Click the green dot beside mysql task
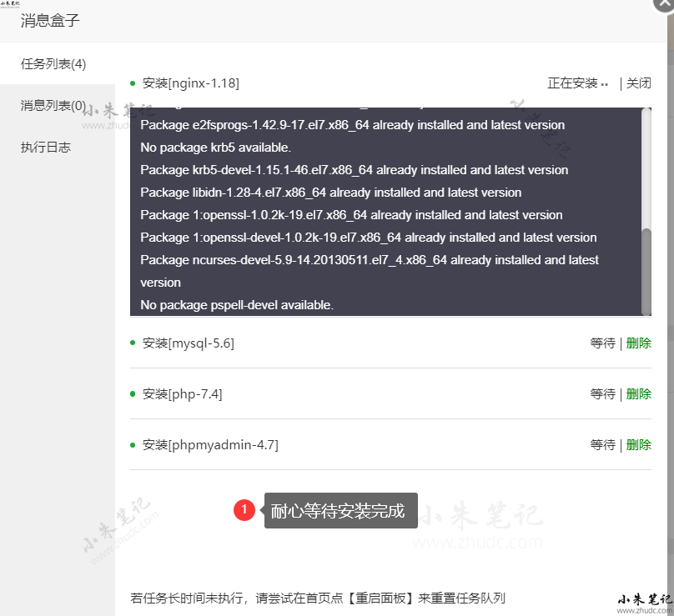This screenshot has width=674, height=616. point(133,343)
